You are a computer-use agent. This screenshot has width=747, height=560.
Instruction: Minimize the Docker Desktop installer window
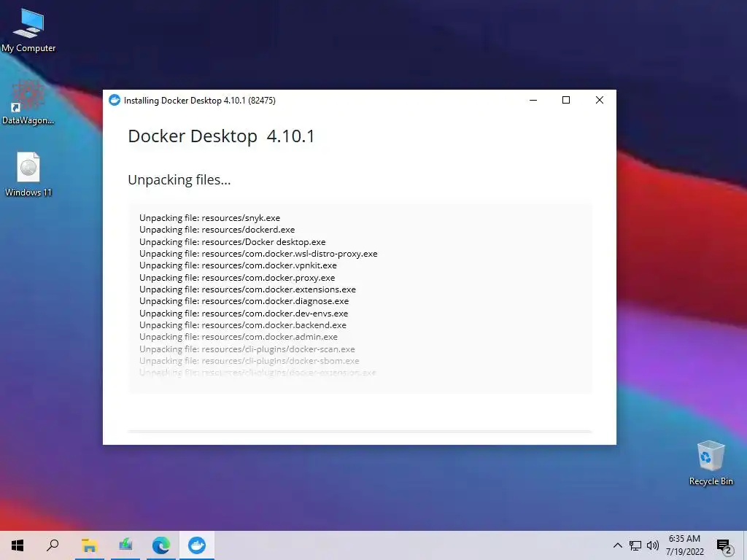(x=533, y=100)
